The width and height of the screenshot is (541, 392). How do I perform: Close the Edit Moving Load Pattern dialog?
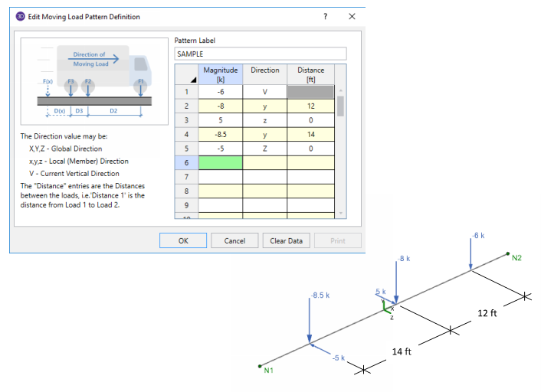point(352,16)
